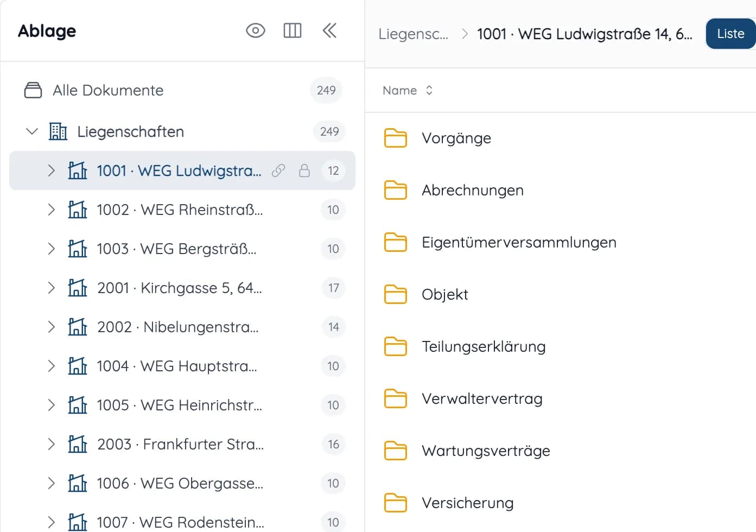Collapse the Ablage sidebar with double chevron

pos(329,31)
